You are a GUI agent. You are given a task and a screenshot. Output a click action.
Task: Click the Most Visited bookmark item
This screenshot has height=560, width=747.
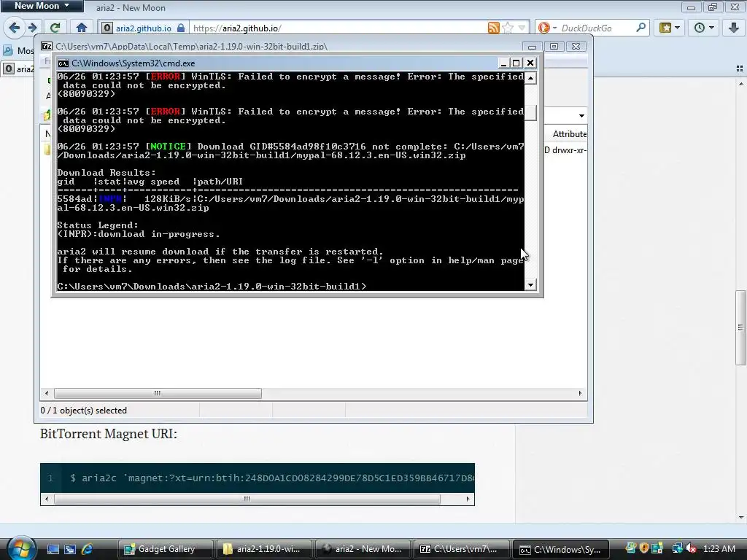[19, 50]
